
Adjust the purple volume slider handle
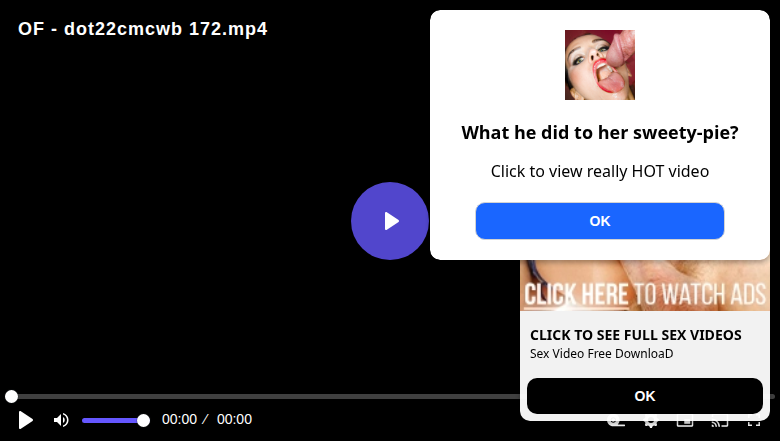(143, 421)
